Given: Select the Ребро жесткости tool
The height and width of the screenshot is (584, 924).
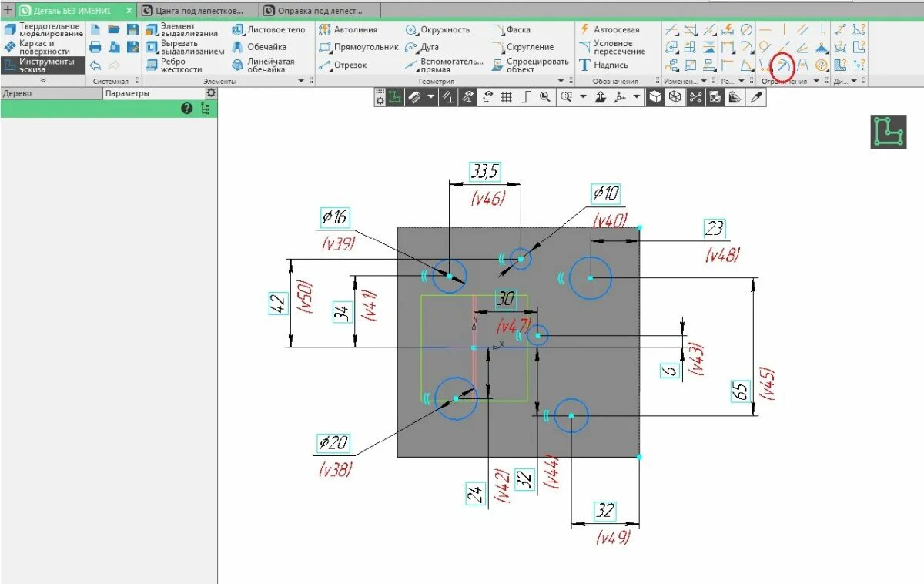Looking at the screenshot, I should point(174,65).
